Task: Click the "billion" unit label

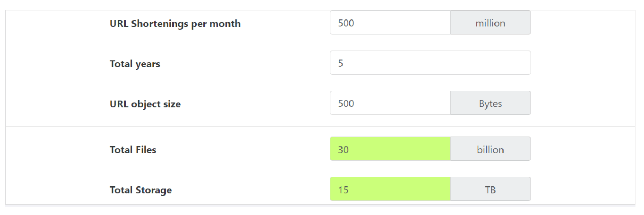Action: (x=490, y=149)
